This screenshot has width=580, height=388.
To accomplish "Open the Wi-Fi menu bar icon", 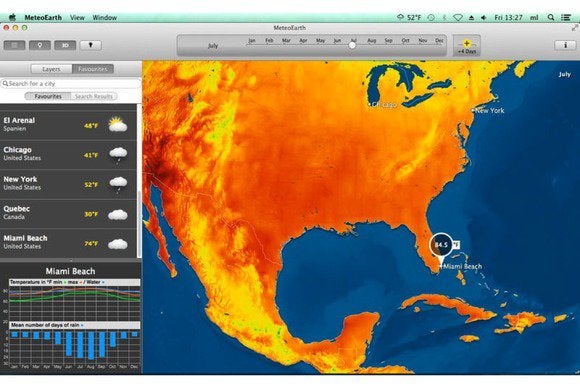I will pyautogui.click(x=458, y=17).
